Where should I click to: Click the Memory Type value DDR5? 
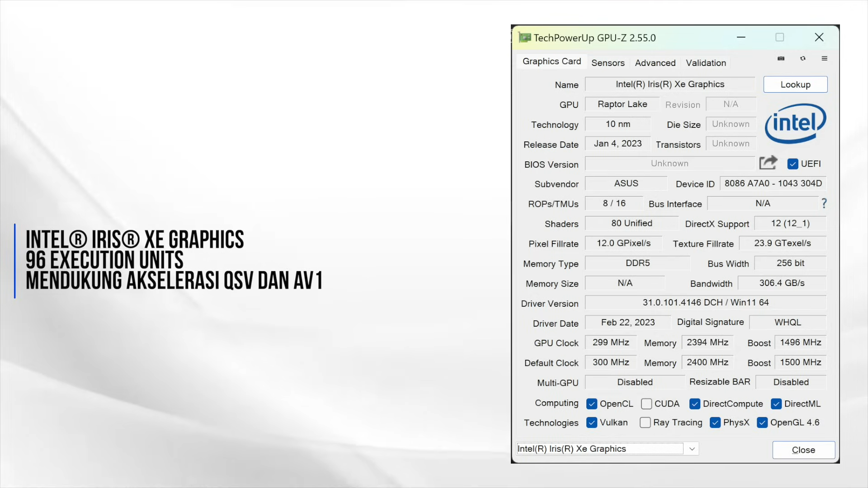(x=637, y=263)
